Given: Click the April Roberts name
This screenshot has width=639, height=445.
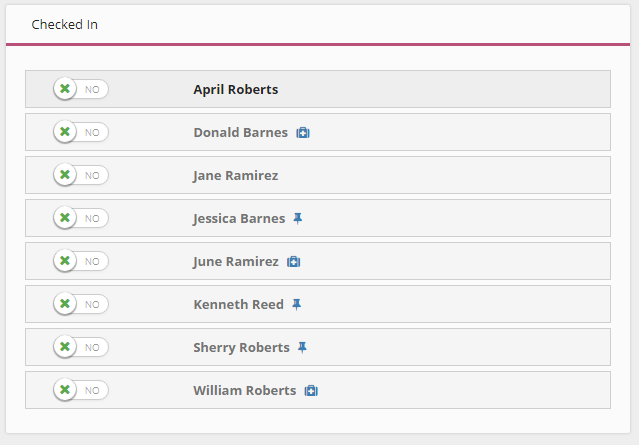Looking at the screenshot, I should (x=236, y=89).
